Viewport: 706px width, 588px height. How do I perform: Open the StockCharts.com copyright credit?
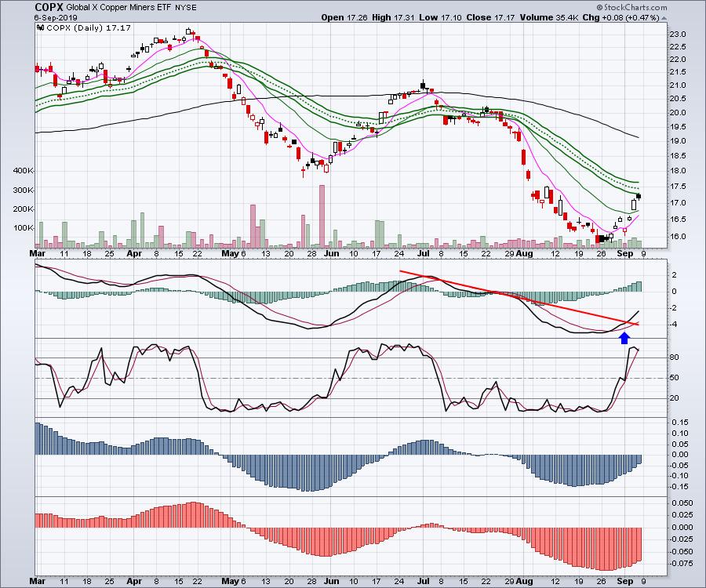tap(632, 7)
